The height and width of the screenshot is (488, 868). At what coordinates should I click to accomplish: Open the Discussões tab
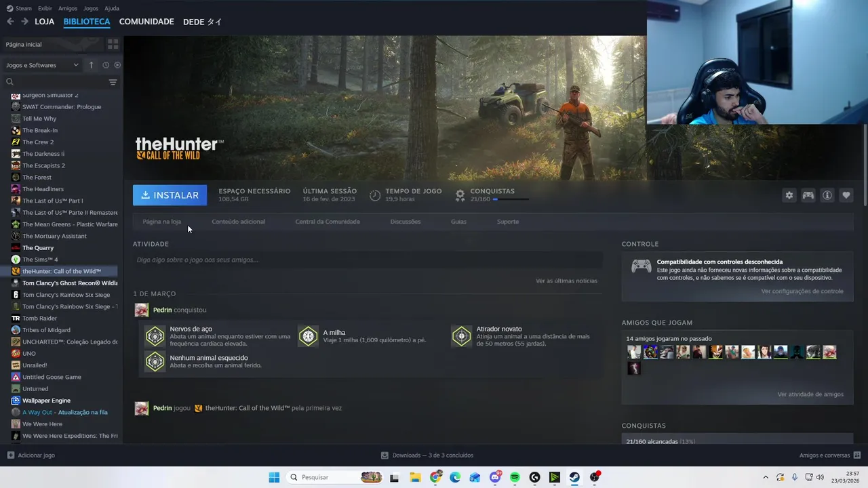(406, 222)
